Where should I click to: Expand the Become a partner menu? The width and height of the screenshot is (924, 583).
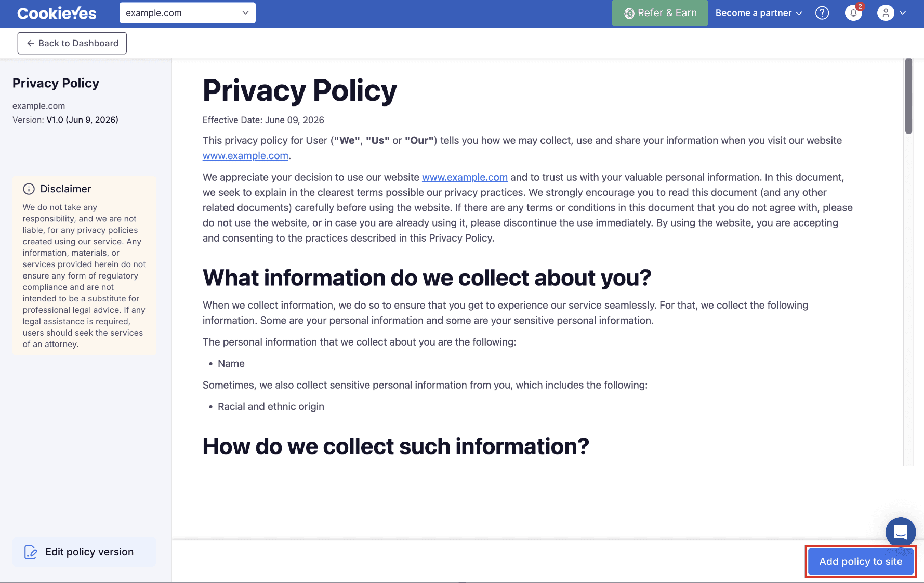tap(759, 13)
